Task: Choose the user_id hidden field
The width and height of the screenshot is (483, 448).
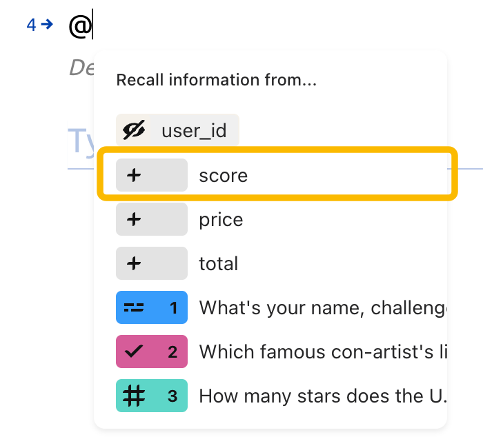Action: [x=177, y=130]
